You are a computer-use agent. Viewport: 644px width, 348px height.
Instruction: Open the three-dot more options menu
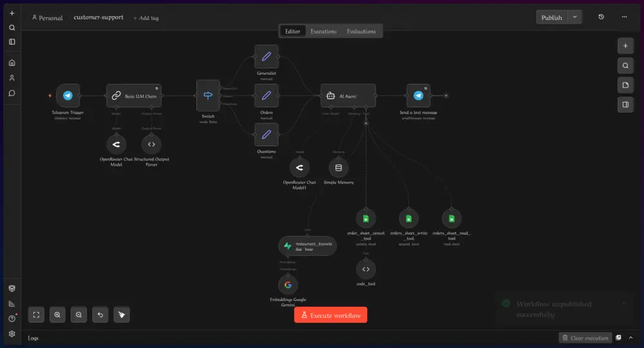point(624,17)
